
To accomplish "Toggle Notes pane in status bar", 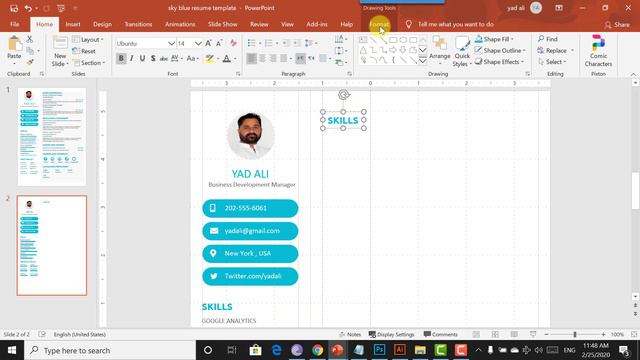I will pos(351,334).
